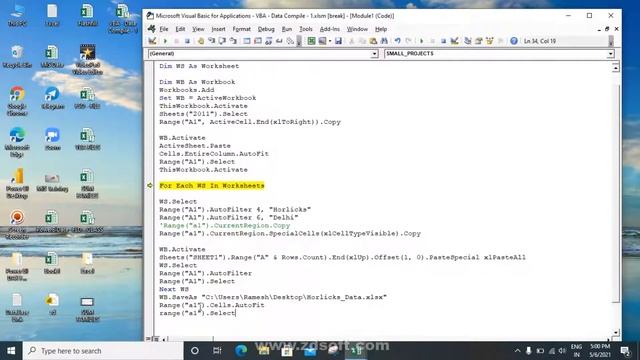Click the Cortana circle on taskbar
The image size is (640, 360).
click(195, 351)
